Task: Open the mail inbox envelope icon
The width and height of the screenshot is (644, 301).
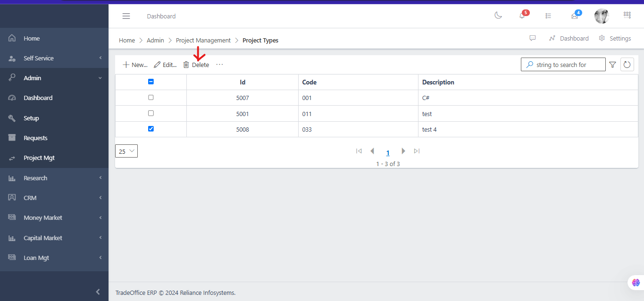Action: click(575, 16)
